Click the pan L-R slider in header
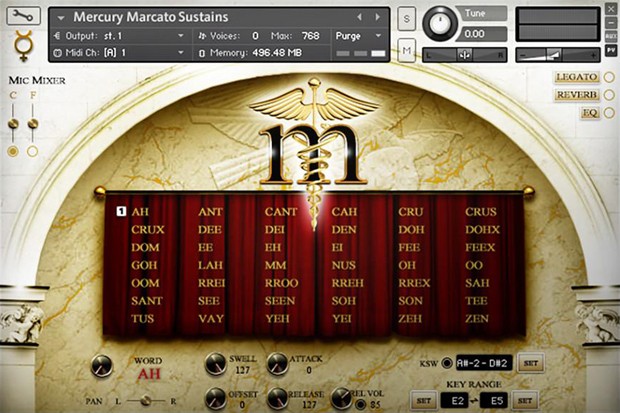 click(x=465, y=55)
